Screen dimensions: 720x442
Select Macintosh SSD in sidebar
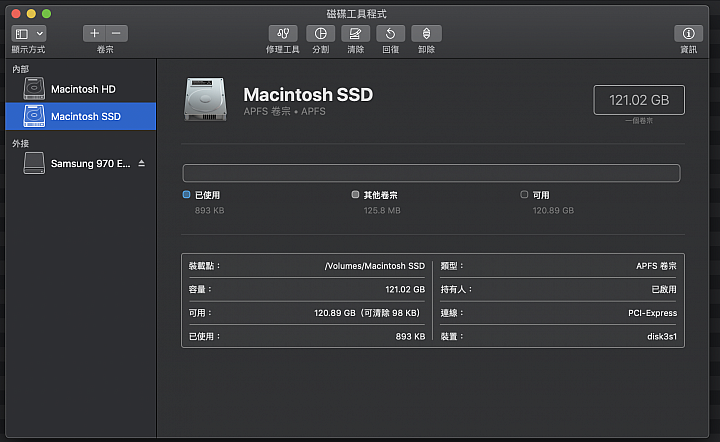click(81, 116)
